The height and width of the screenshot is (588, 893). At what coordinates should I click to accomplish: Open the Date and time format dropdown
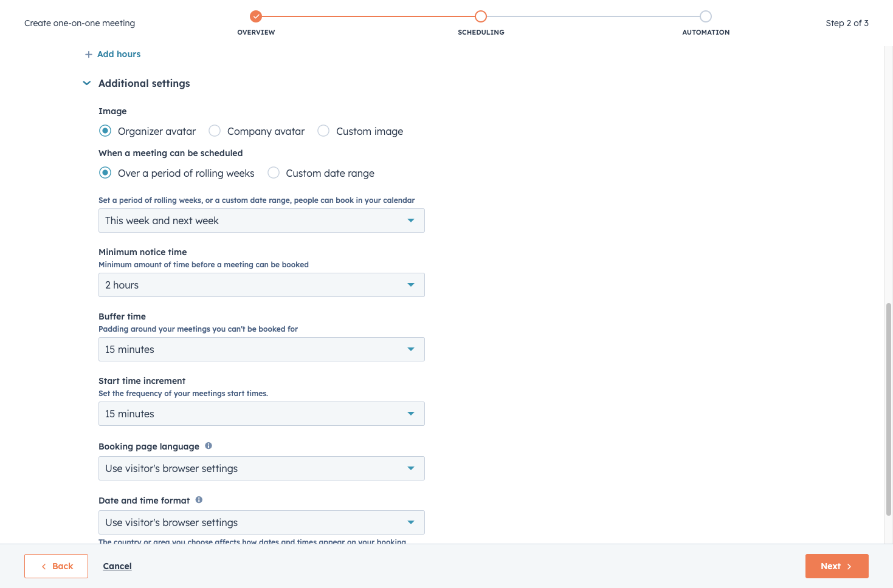point(261,522)
